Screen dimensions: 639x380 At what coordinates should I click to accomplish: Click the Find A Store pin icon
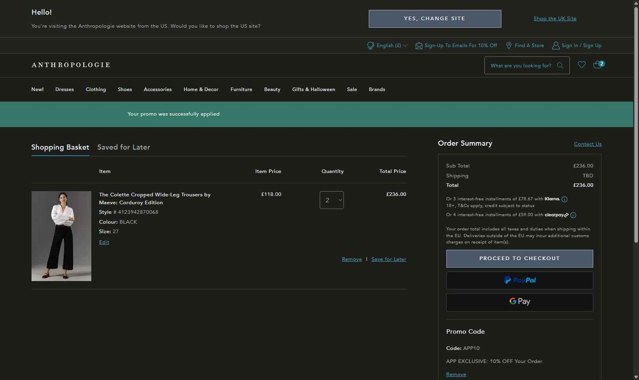coord(509,45)
